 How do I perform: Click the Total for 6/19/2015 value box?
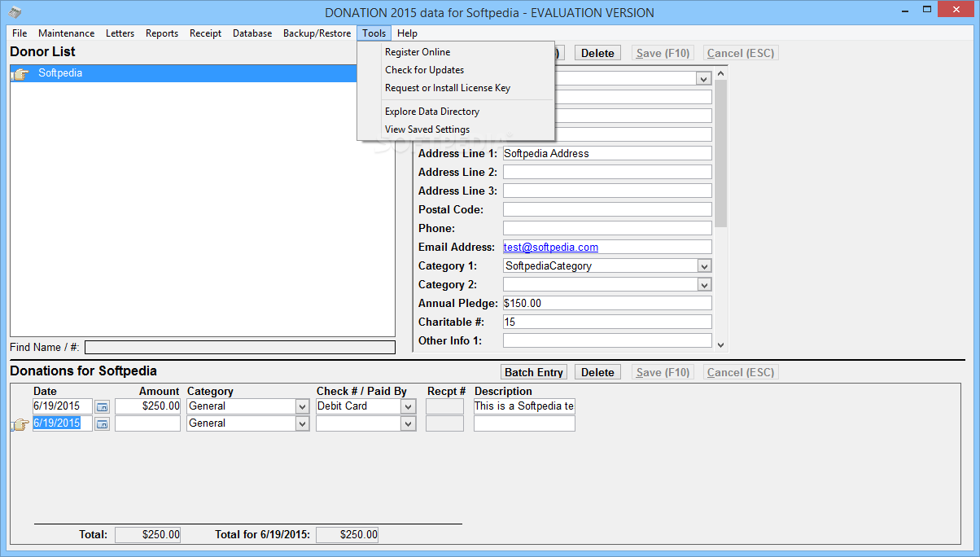(x=347, y=535)
